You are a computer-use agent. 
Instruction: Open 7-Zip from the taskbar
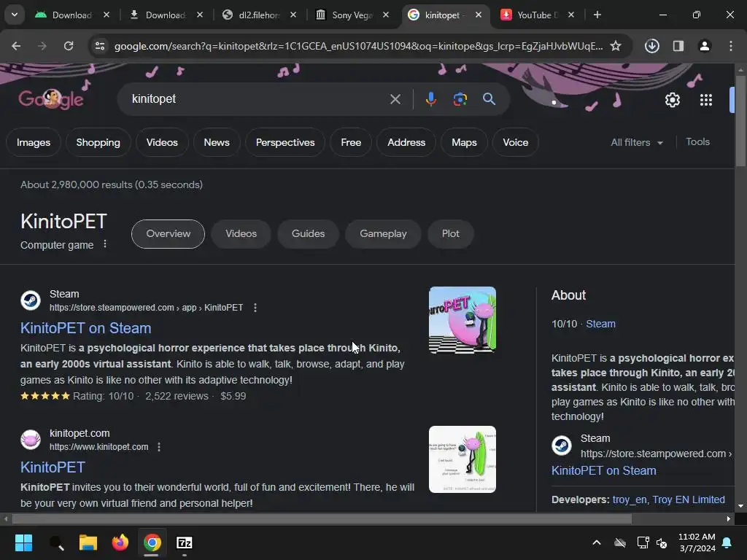tap(185, 542)
